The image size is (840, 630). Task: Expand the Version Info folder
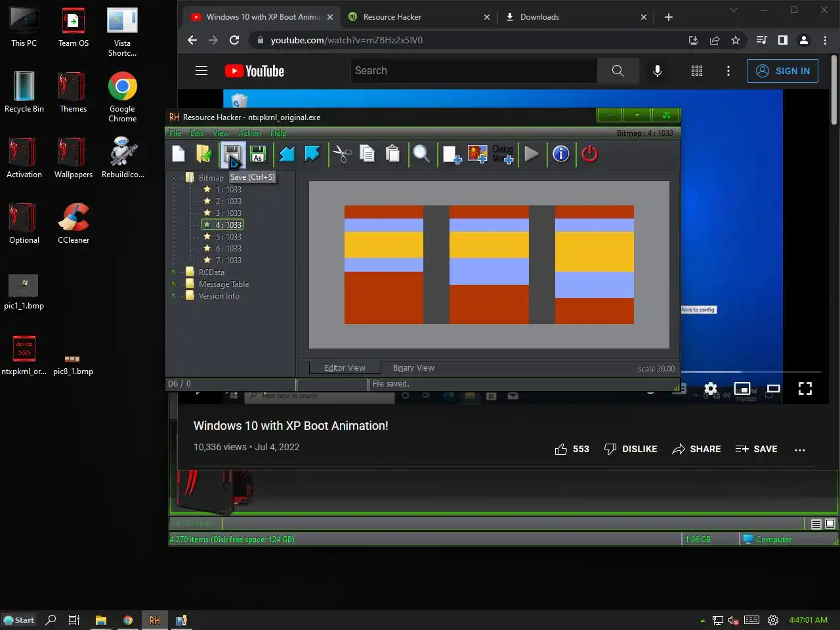(175, 296)
